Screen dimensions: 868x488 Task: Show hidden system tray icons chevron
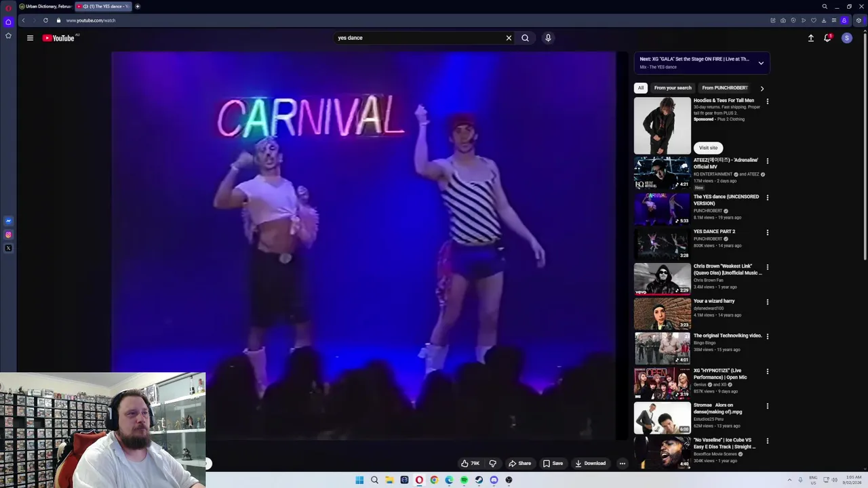pyautogui.click(x=789, y=480)
